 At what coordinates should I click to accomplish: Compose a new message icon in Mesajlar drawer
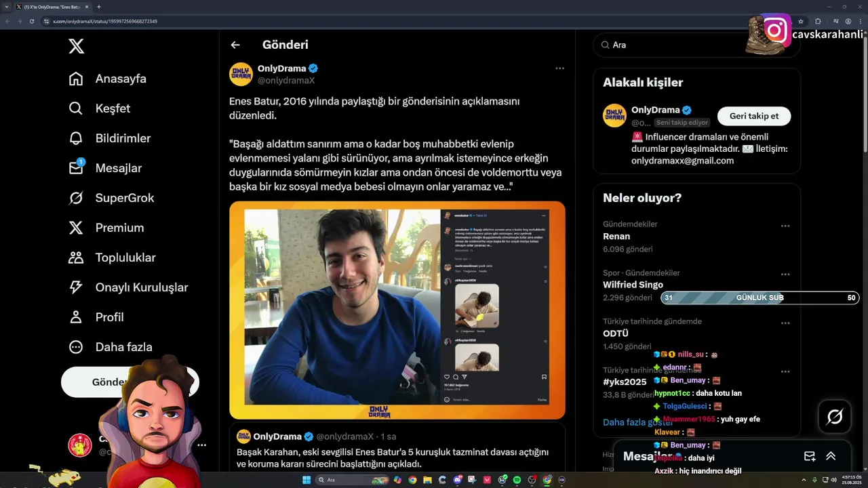(x=809, y=456)
